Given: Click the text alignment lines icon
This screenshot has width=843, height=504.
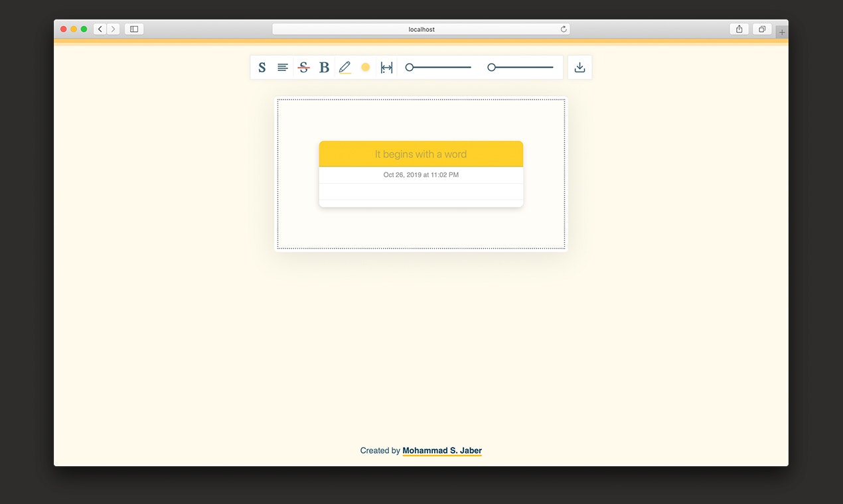Looking at the screenshot, I should click(283, 68).
